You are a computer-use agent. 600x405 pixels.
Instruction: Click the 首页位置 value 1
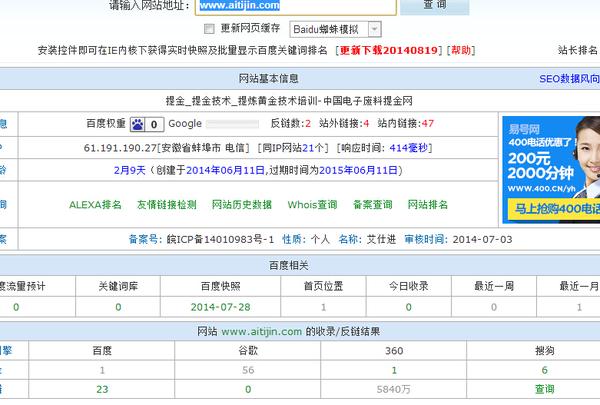pyautogui.click(x=323, y=307)
